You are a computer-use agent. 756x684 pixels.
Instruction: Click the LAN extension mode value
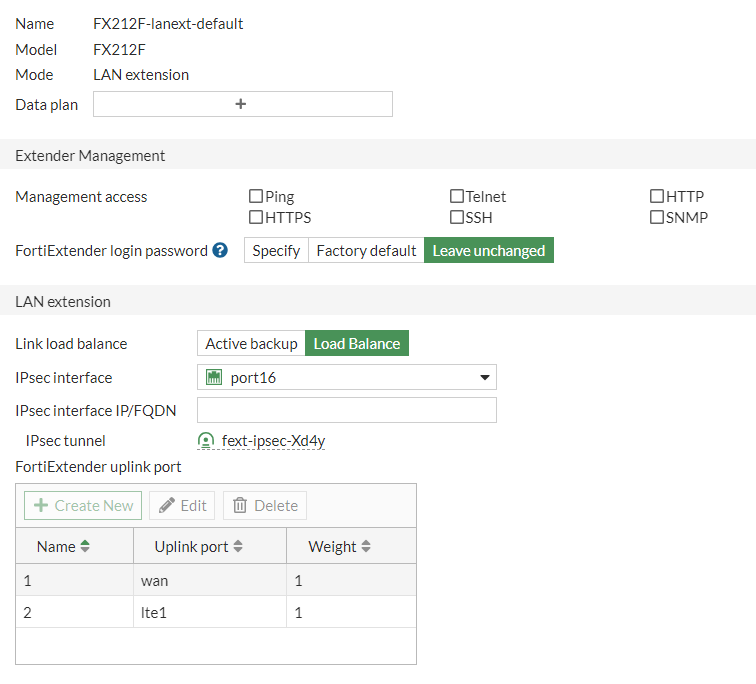(141, 75)
